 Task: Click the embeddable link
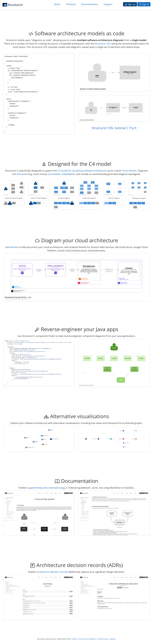coord(68,174)
